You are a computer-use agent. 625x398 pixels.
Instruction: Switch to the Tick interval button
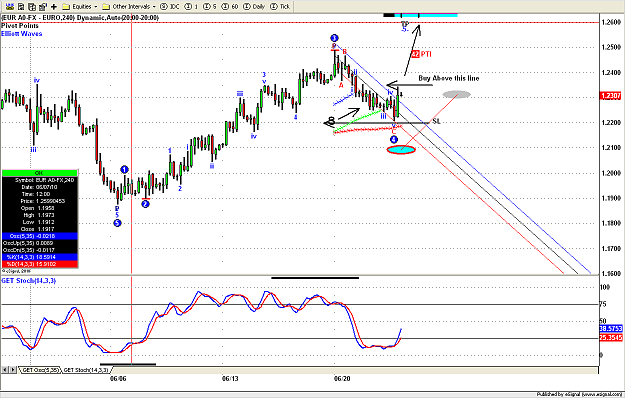[280, 6]
